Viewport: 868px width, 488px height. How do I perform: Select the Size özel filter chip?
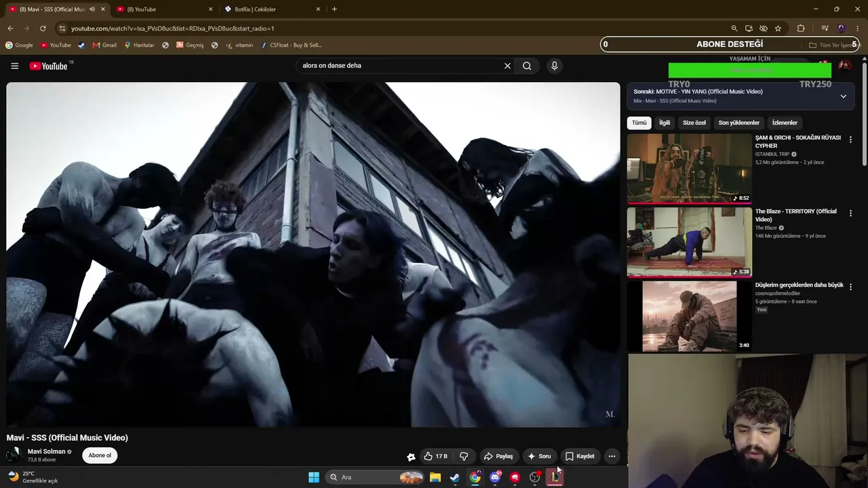pyautogui.click(x=694, y=123)
